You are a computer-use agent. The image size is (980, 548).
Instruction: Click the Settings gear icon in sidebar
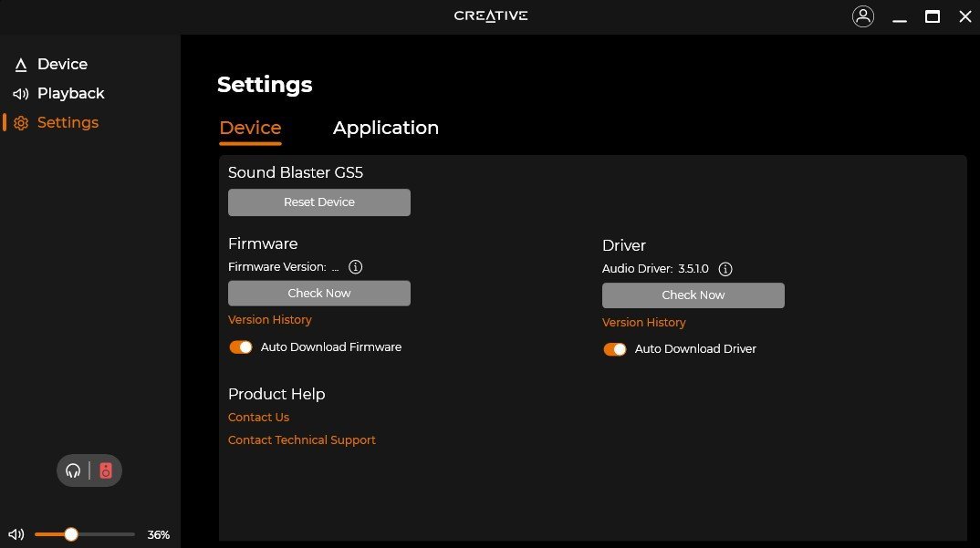[x=21, y=123]
